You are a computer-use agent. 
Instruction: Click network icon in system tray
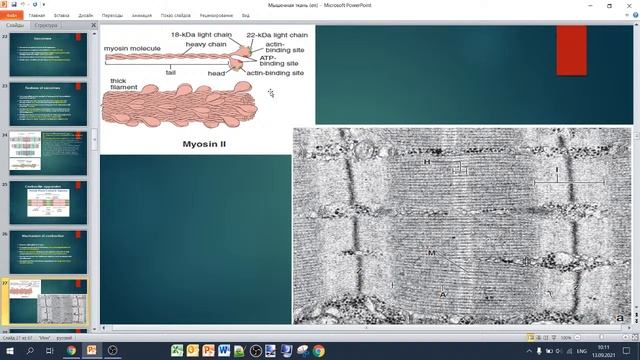(x=569, y=351)
